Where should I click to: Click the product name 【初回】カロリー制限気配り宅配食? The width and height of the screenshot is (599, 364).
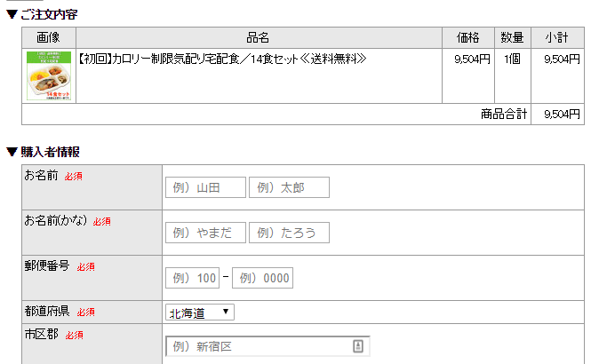click(222, 59)
